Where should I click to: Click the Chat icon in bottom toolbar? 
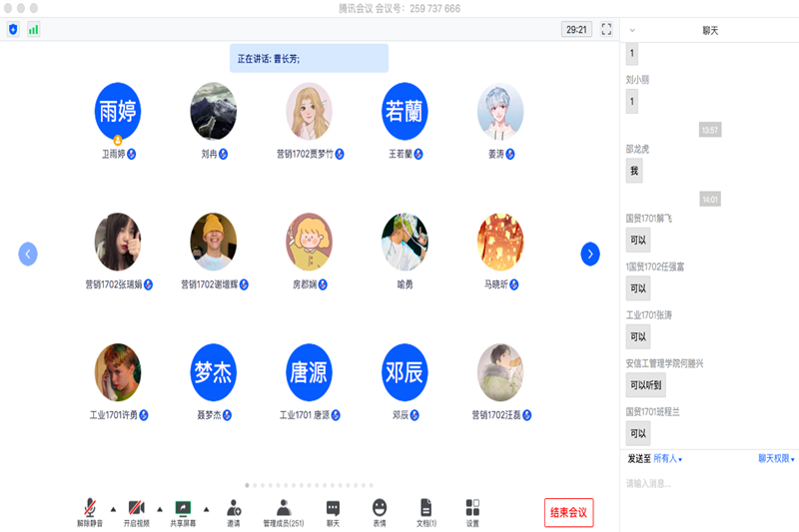pyautogui.click(x=333, y=509)
